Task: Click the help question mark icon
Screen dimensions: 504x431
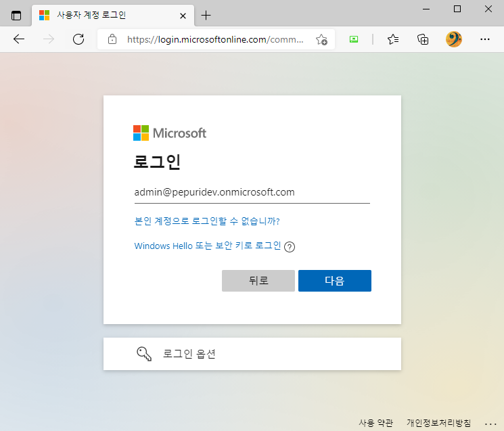Action: pos(290,247)
